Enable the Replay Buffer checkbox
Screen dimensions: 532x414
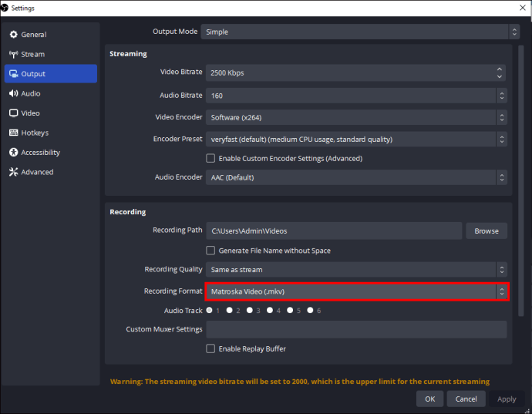(x=210, y=348)
